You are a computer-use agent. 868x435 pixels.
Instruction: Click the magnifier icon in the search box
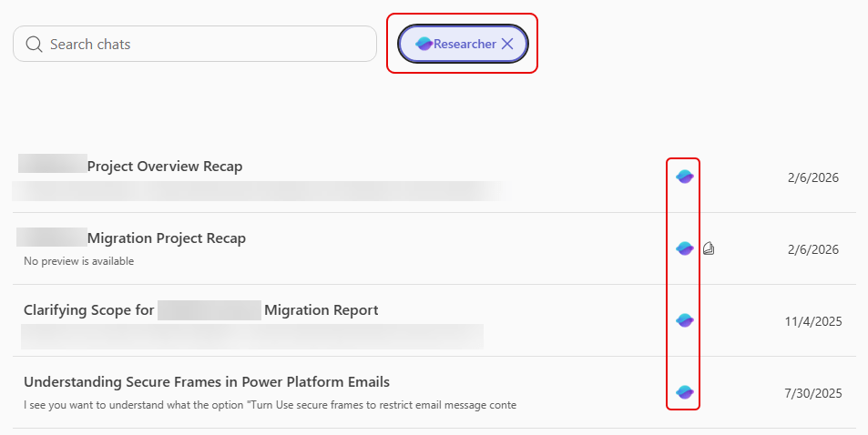point(35,44)
